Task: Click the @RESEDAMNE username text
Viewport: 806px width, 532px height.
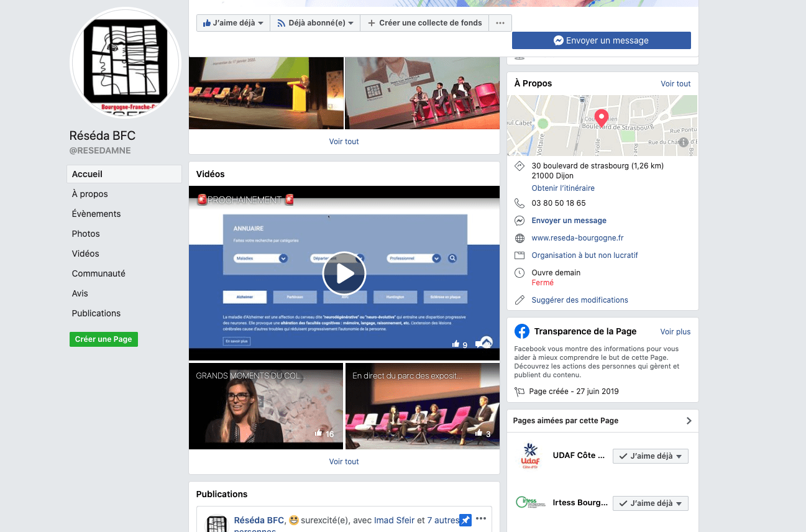Action: [x=99, y=151]
